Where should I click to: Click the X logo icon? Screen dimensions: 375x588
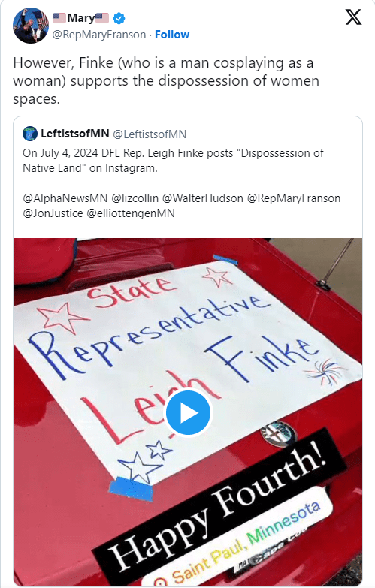coord(353,17)
